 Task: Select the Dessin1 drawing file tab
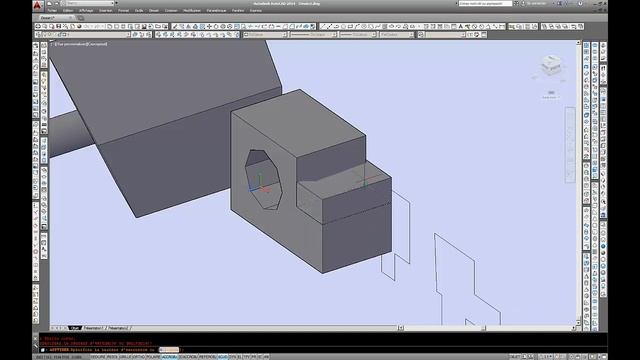[55, 18]
